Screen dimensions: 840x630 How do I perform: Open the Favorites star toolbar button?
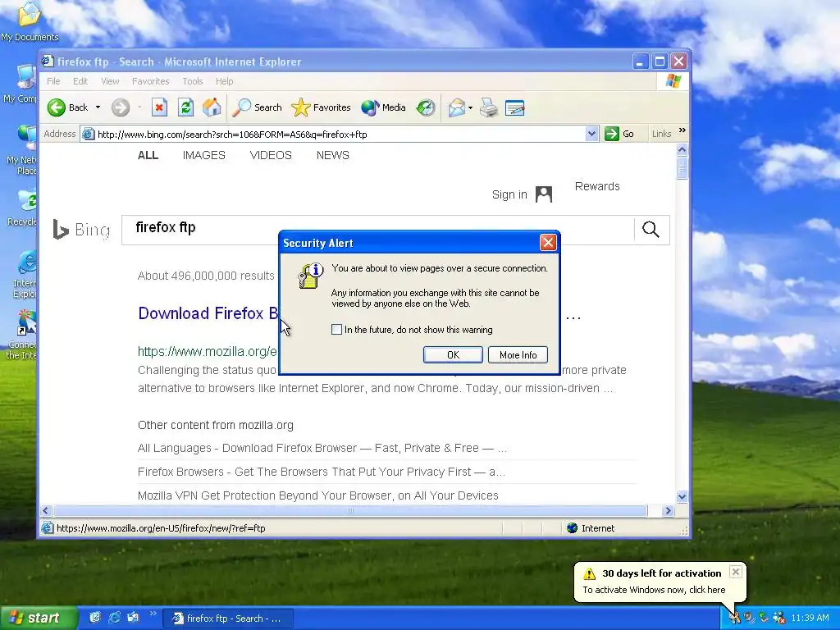(321, 107)
